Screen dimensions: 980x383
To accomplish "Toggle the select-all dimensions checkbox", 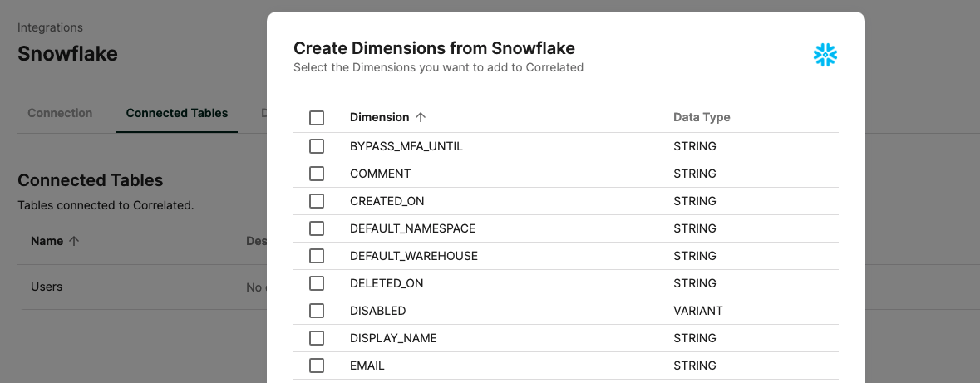I will point(317,117).
